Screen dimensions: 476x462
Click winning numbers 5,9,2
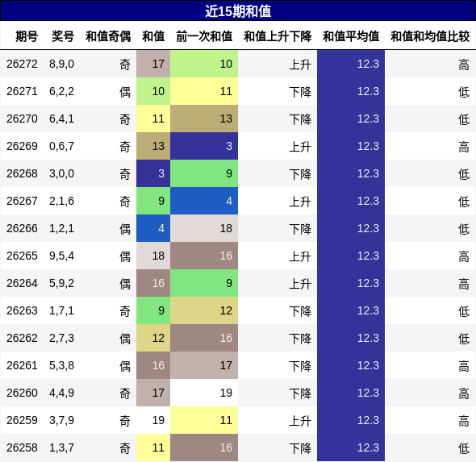pyautogui.click(x=61, y=283)
